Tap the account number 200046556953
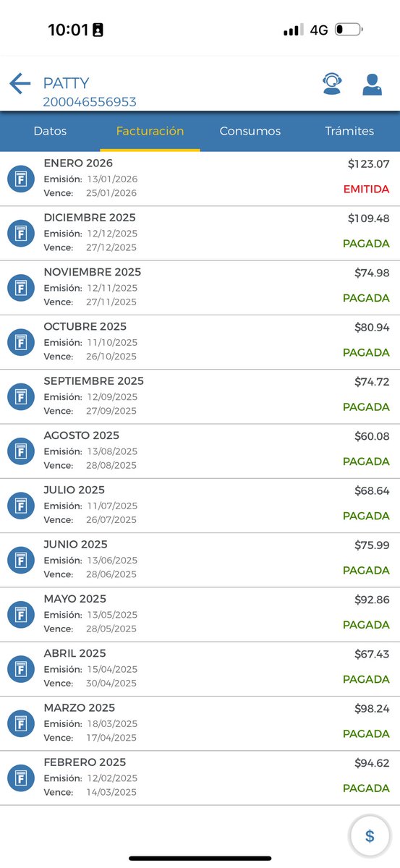 click(x=90, y=103)
